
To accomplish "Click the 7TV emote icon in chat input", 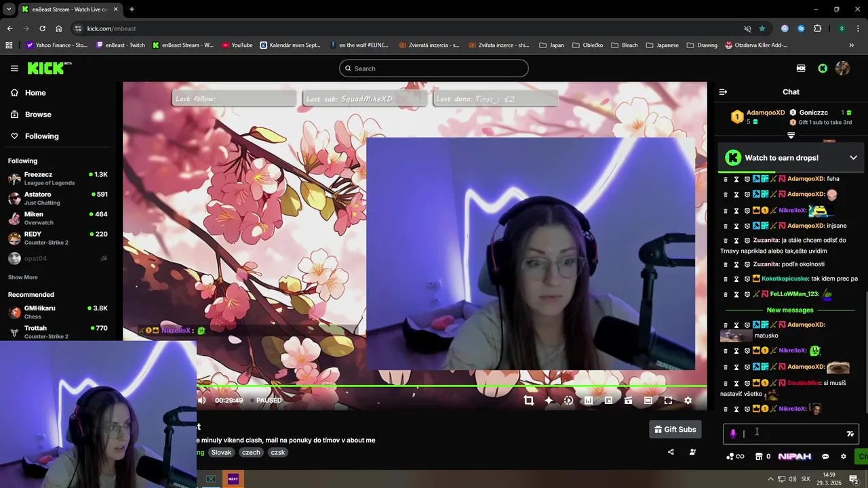I will click(850, 434).
